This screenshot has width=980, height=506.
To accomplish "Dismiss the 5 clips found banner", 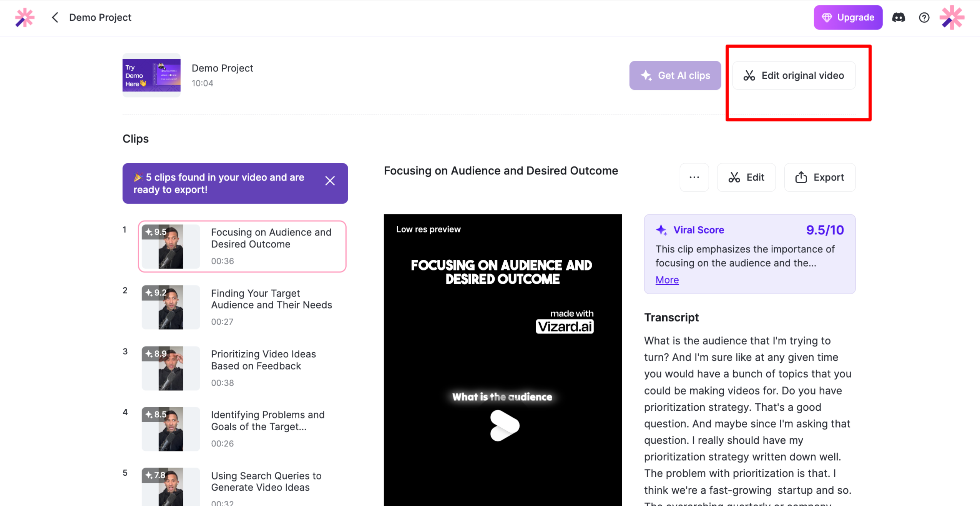I will pyautogui.click(x=330, y=181).
